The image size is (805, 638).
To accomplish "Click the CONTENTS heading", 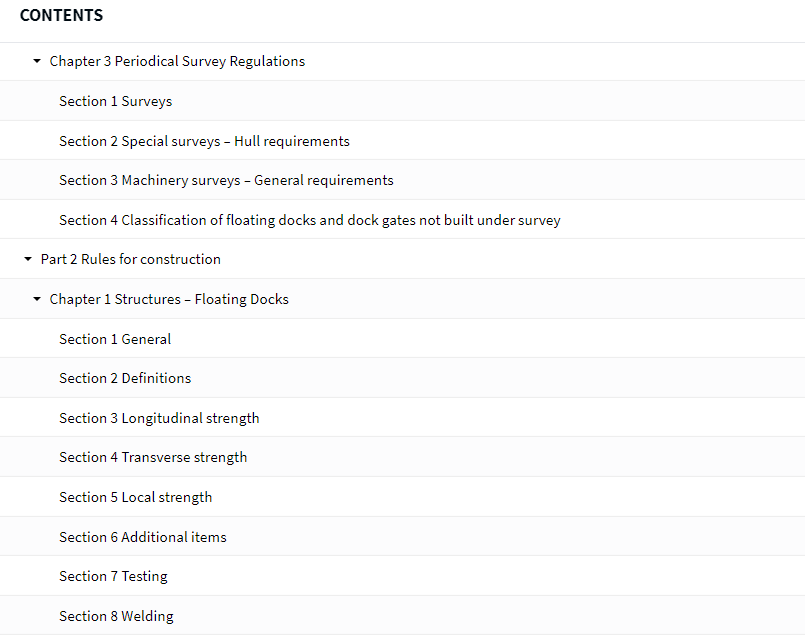I will point(62,15).
